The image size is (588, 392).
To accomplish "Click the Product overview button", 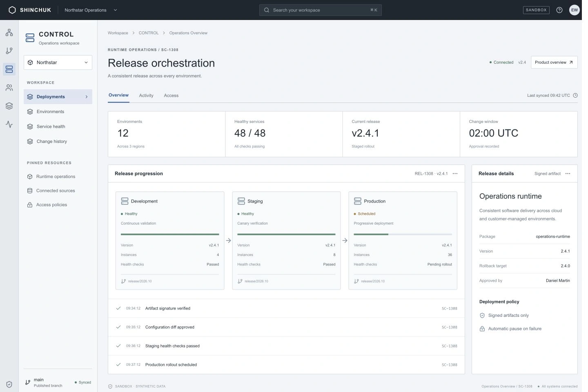I will coord(554,62).
